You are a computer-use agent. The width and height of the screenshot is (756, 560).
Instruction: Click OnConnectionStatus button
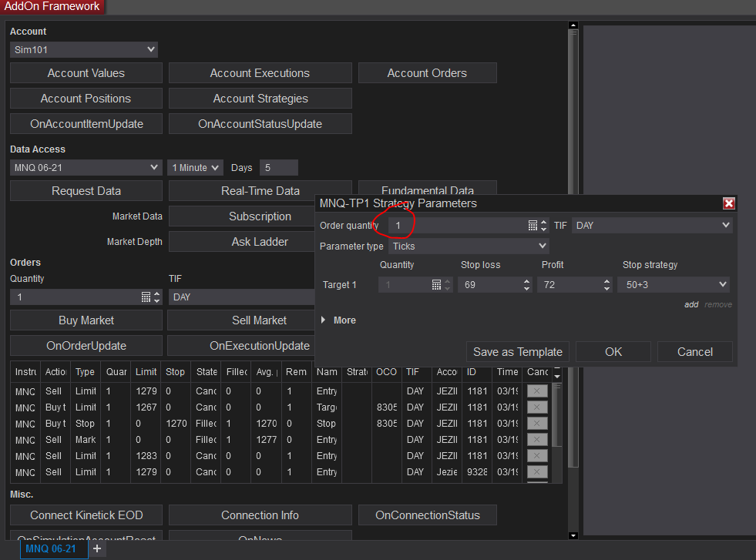[x=427, y=515]
